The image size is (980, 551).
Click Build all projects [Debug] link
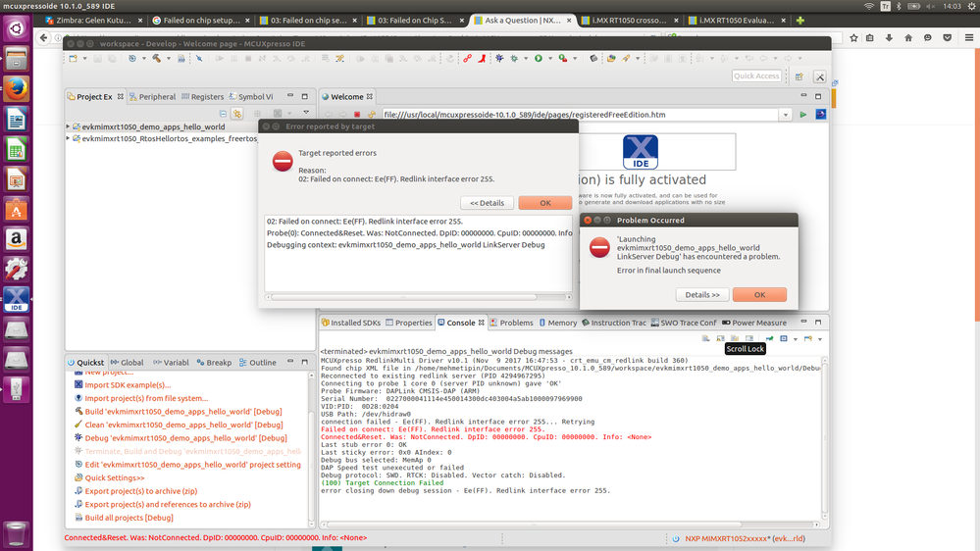tap(129, 518)
